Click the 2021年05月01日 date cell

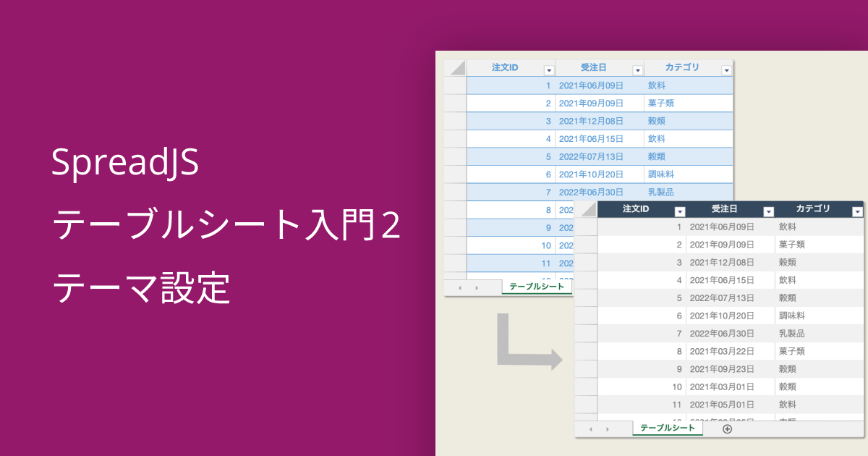[x=722, y=405]
